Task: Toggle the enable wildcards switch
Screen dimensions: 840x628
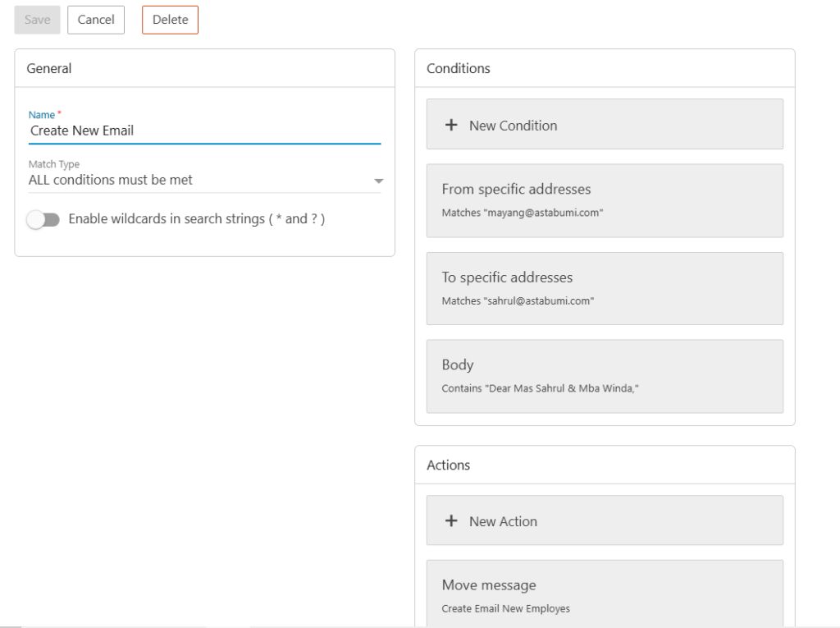Action: 43,220
